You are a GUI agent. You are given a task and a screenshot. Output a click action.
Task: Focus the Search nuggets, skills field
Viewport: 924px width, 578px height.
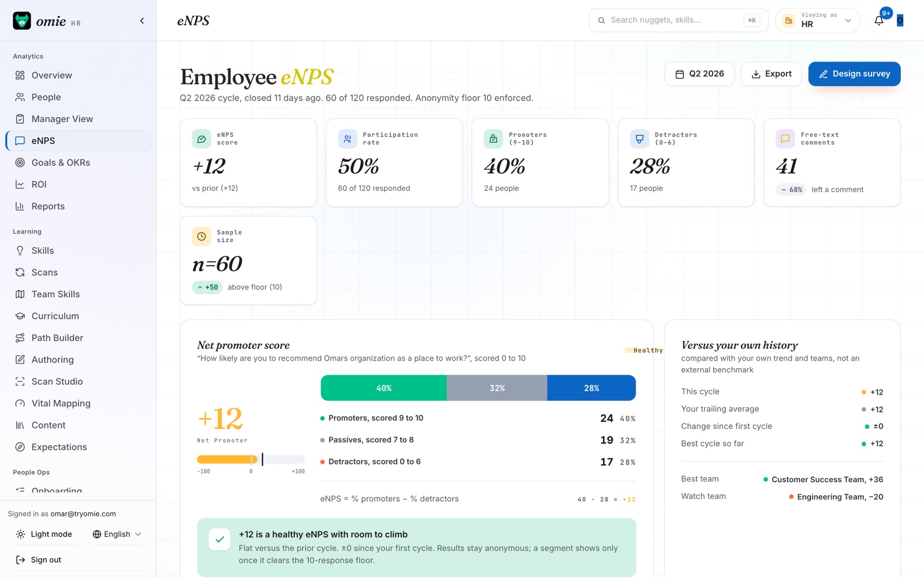tap(679, 20)
